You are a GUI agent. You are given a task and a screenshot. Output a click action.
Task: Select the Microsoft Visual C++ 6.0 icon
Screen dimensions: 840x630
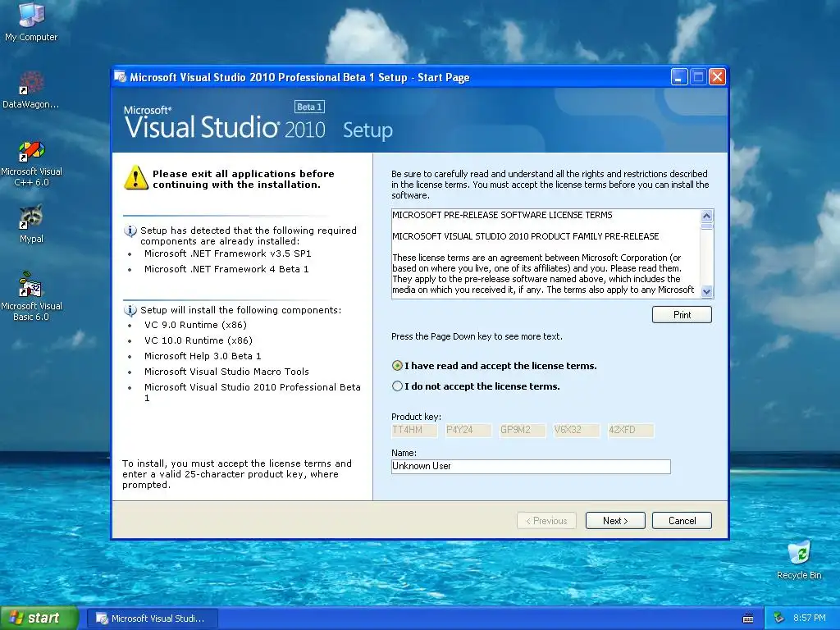tap(31, 163)
